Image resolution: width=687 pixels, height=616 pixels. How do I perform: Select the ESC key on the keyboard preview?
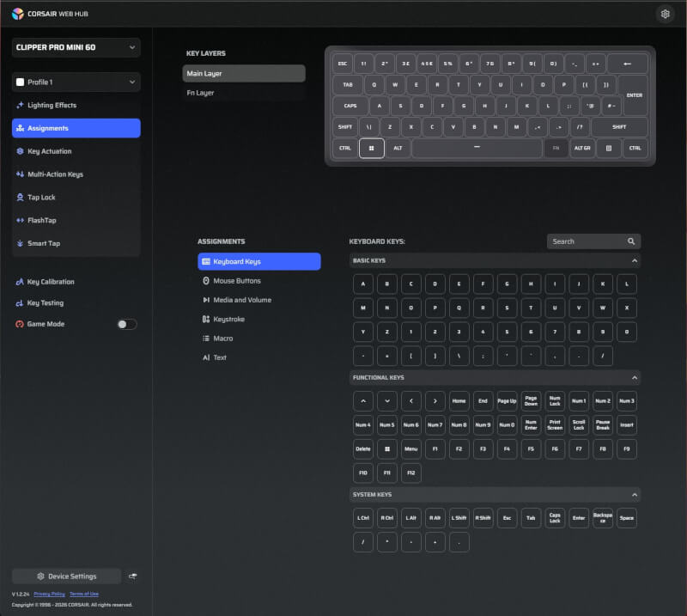click(343, 64)
